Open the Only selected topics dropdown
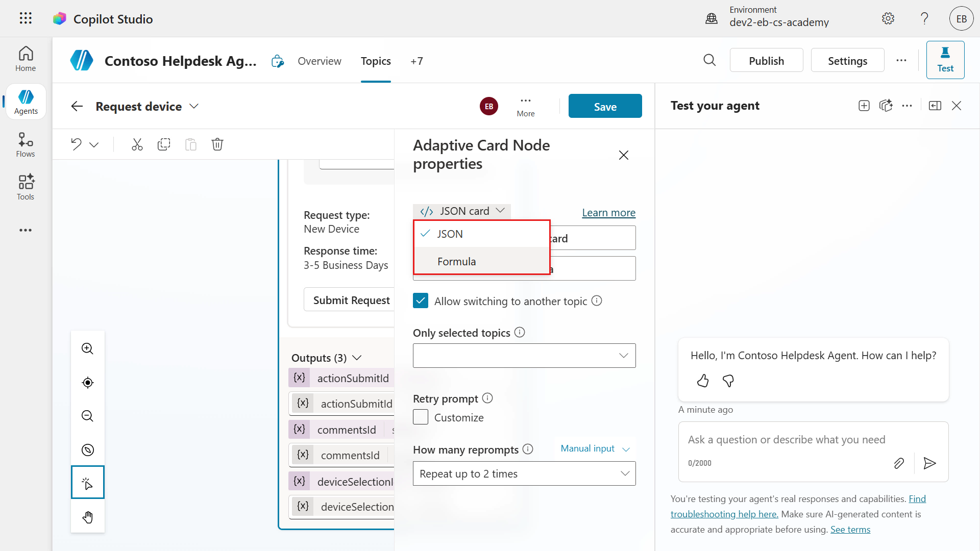 point(524,356)
